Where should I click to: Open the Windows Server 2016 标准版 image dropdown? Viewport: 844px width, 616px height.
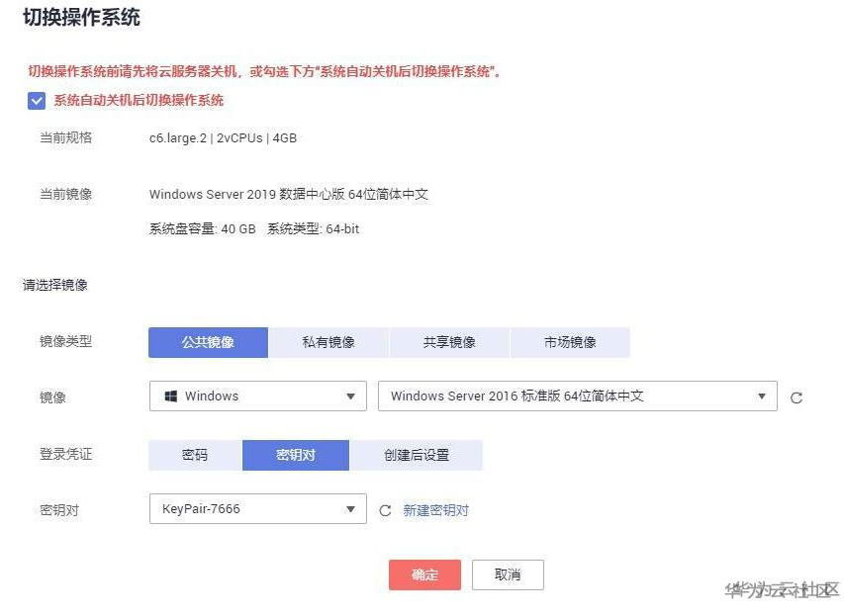click(x=577, y=396)
